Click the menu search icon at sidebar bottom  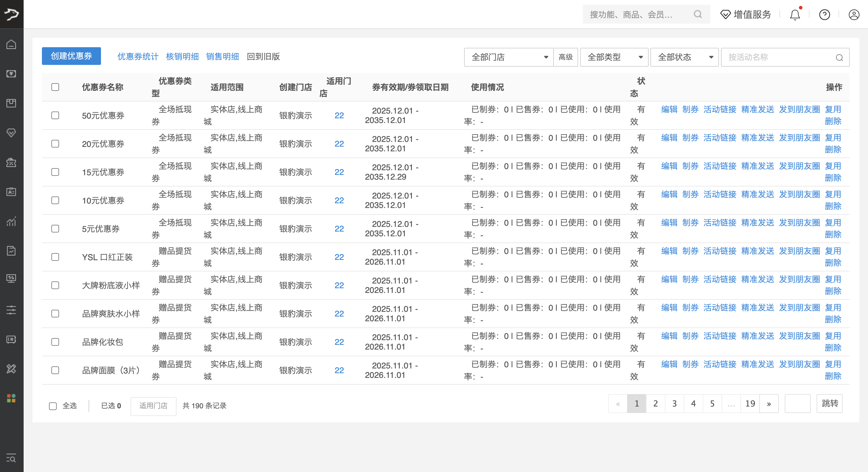pos(12,458)
